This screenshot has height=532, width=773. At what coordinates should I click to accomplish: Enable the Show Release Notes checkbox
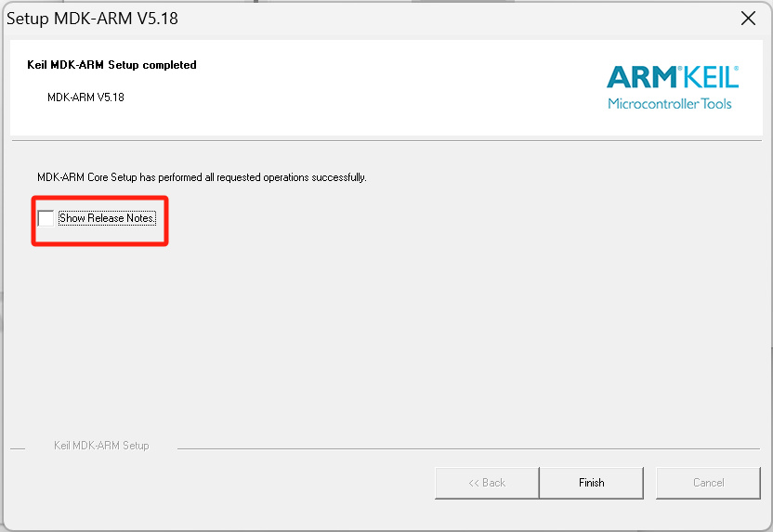(46, 218)
